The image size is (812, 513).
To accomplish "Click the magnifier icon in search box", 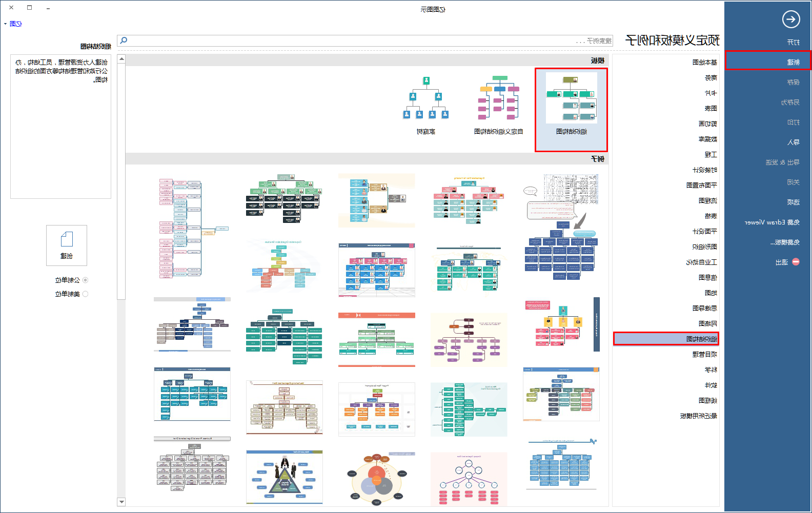I will (124, 40).
